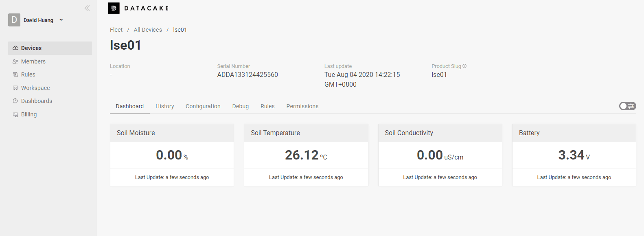The image size is (644, 236).
Task: Click the Workspace icon in the sidebar
Action: point(15,88)
